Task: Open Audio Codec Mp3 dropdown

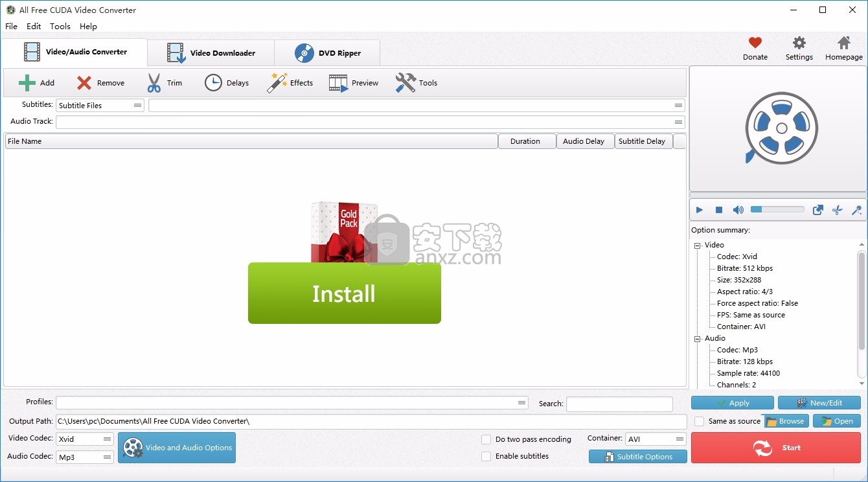Action: 85,457
